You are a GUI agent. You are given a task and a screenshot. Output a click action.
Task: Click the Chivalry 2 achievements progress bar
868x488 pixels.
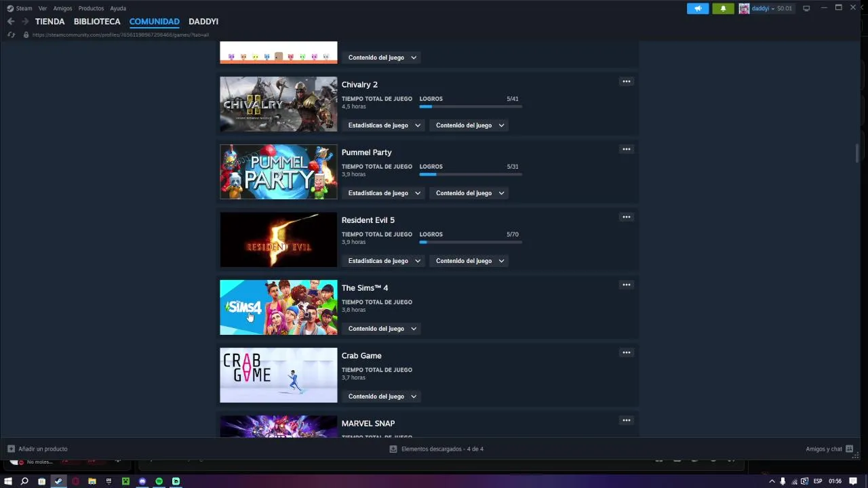point(471,106)
